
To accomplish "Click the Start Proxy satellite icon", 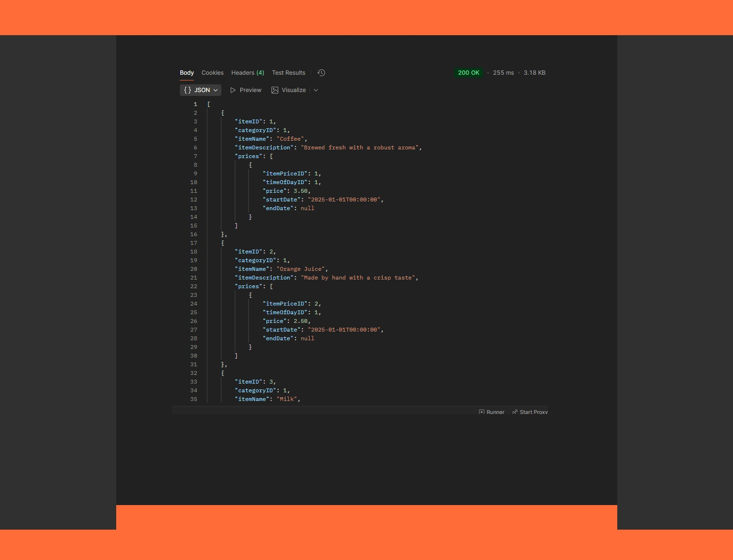I will [515, 412].
